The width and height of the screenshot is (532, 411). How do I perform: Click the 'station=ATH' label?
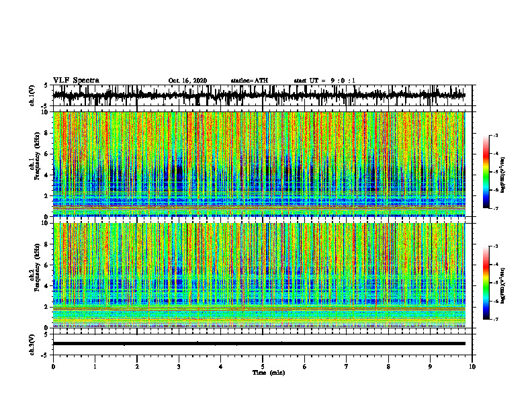coord(249,81)
